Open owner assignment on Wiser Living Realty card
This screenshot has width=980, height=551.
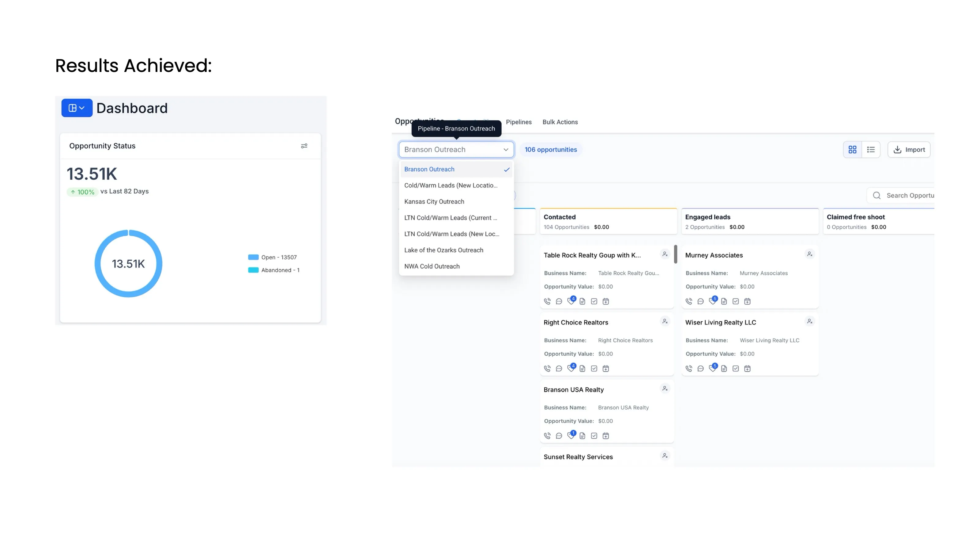click(x=809, y=322)
